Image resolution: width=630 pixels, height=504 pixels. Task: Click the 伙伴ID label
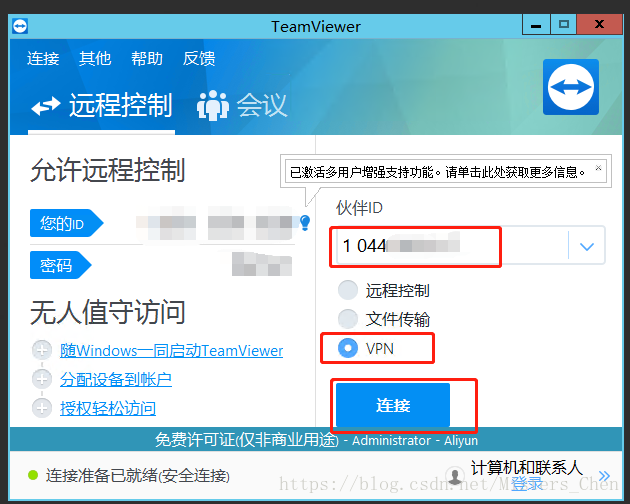tap(359, 208)
